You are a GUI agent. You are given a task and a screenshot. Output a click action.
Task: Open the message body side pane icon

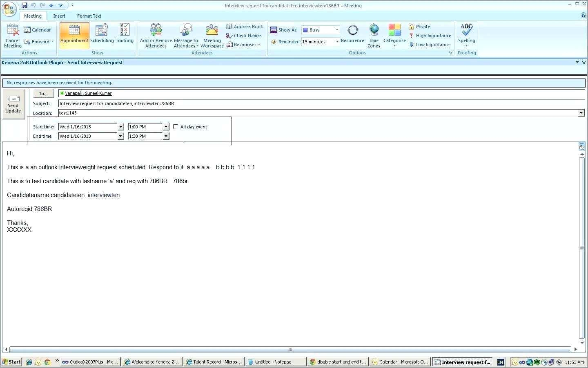pyautogui.click(x=582, y=147)
